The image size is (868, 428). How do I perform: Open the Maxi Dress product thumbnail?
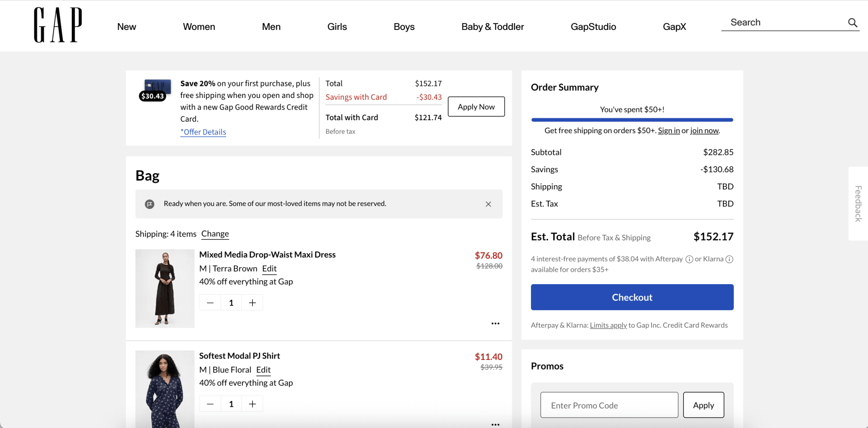pos(165,289)
